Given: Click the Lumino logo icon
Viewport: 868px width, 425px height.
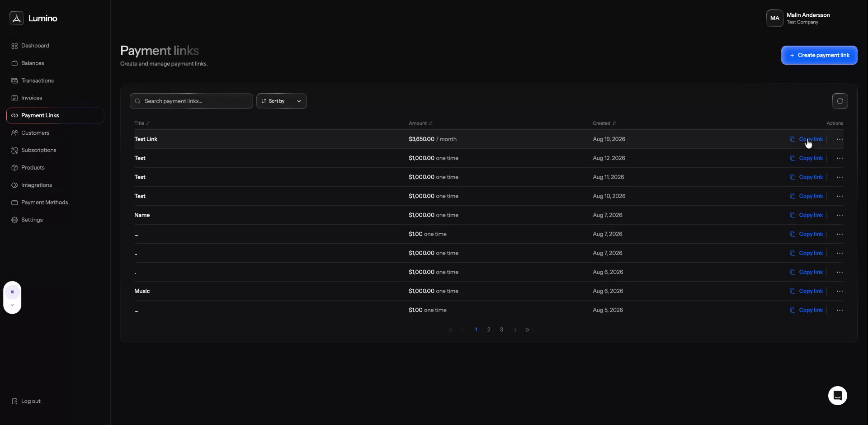Looking at the screenshot, I should (x=17, y=18).
